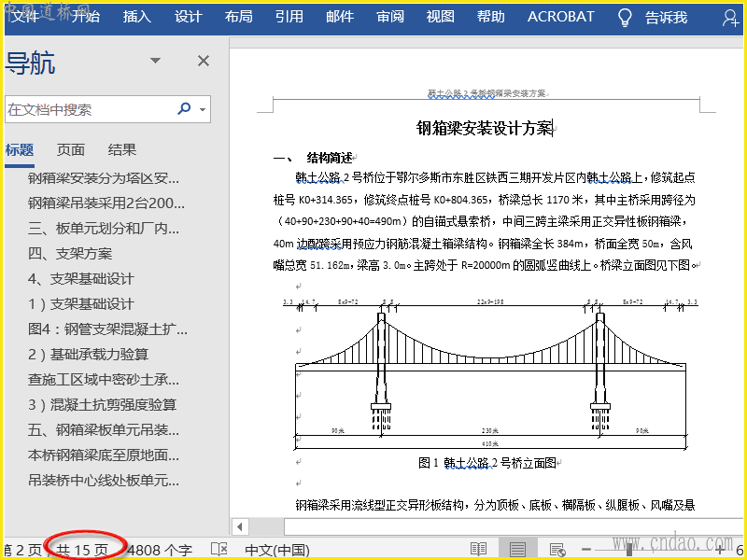
Task: Click the 共15页 page count status
Action: [x=82, y=551]
